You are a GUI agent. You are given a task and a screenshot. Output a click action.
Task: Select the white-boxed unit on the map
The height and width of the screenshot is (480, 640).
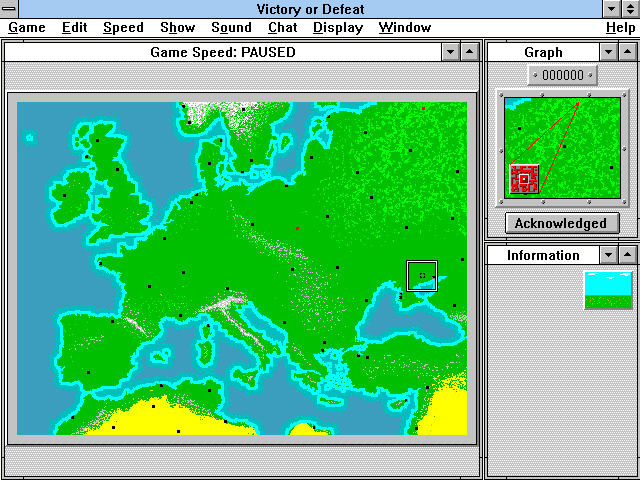422,275
